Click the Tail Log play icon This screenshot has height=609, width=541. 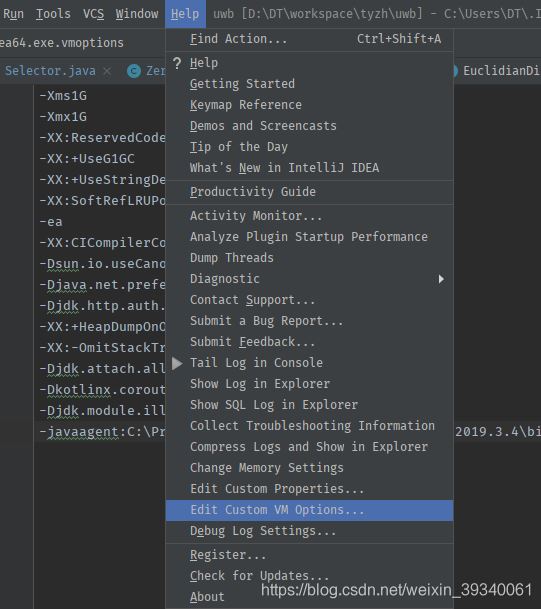177,363
